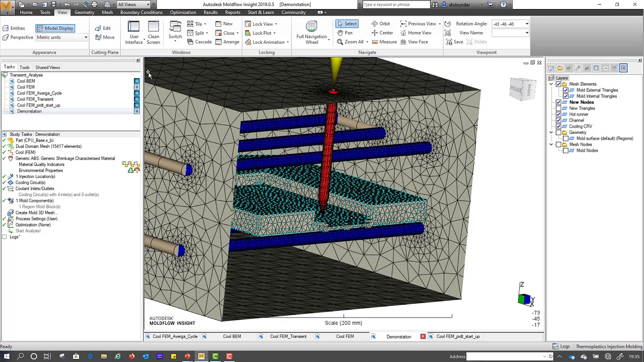The height and width of the screenshot is (362, 644).
Task: Select the Pan navigation tool
Action: (345, 33)
